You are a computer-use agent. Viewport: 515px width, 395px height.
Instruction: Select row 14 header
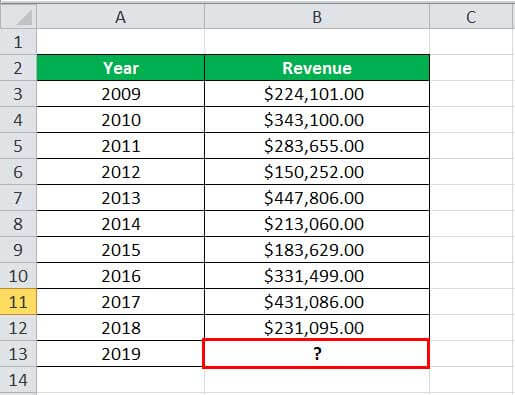[18, 380]
